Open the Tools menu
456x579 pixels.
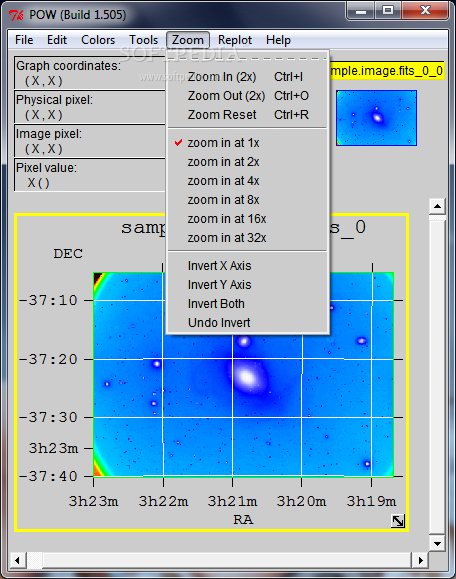(143, 40)
